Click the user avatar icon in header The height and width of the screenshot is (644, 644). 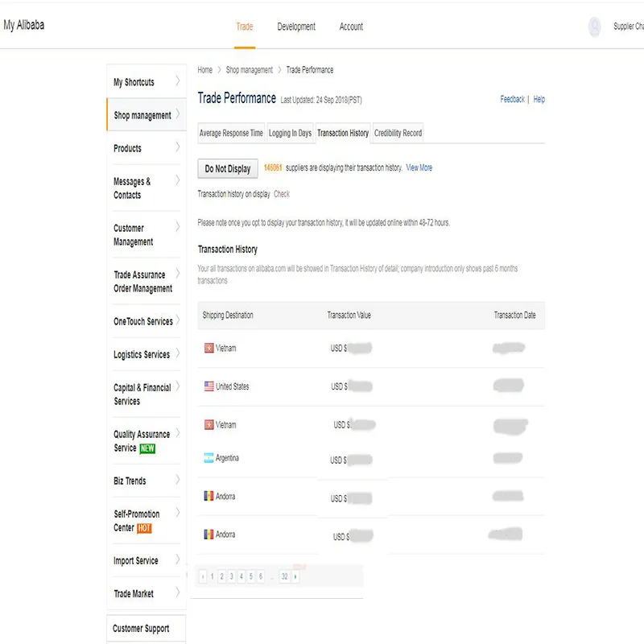[x=594, y=27]
